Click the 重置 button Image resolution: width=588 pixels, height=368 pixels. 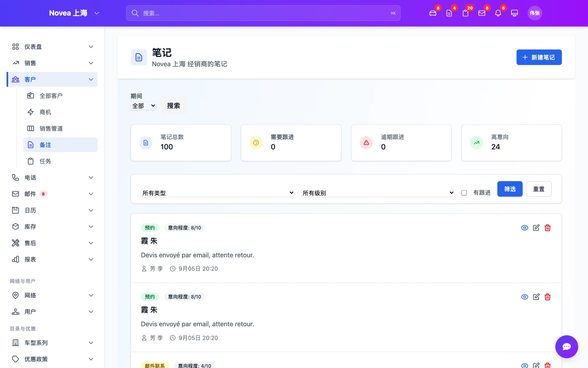click(x=539, y=189)
